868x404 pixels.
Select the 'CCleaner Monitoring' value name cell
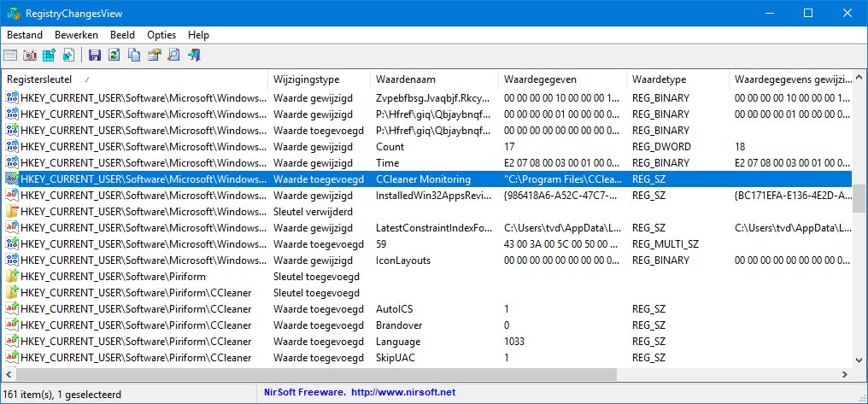(423, 179)
